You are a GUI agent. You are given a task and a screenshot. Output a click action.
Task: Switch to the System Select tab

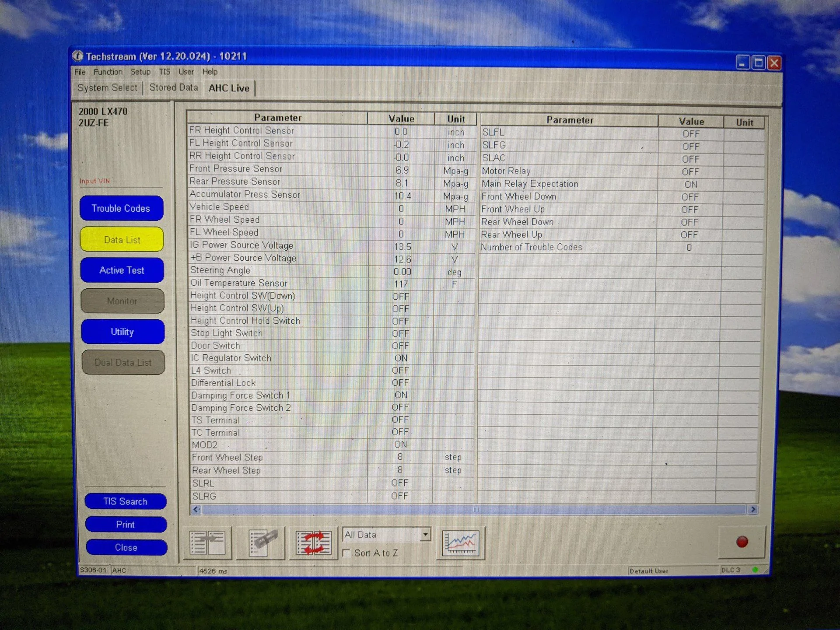click(107, 87)
